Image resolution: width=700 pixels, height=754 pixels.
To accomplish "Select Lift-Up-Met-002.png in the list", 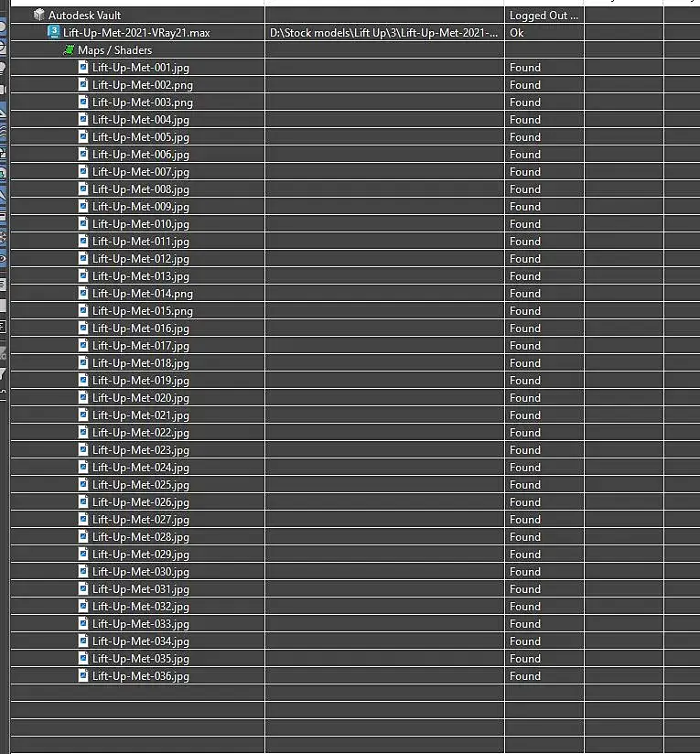I will point(143,85).
